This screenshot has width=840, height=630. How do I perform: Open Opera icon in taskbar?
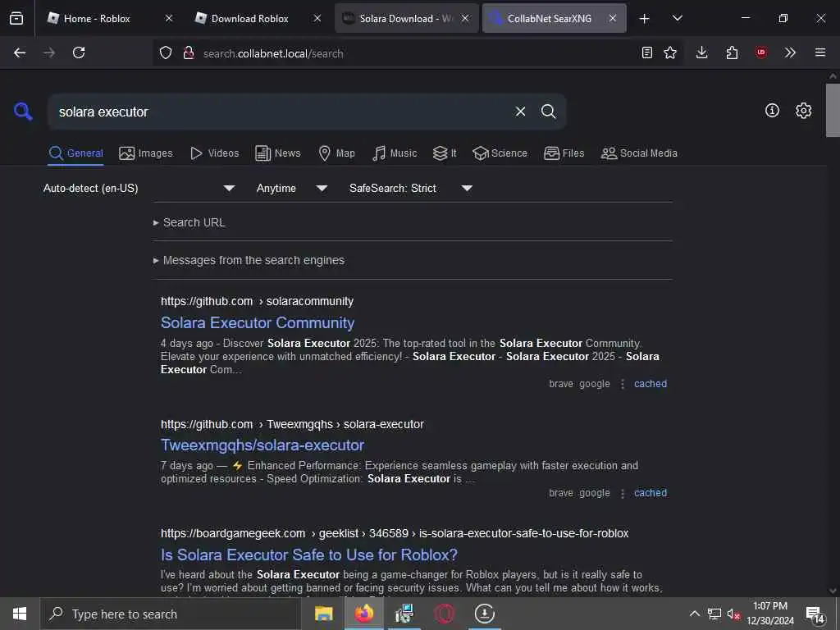(x=444, y=614)
